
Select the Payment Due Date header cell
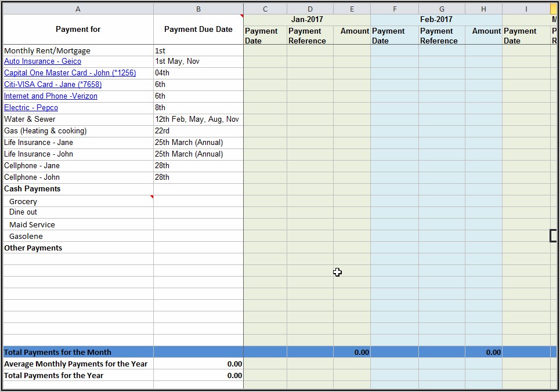coord(198,30)
